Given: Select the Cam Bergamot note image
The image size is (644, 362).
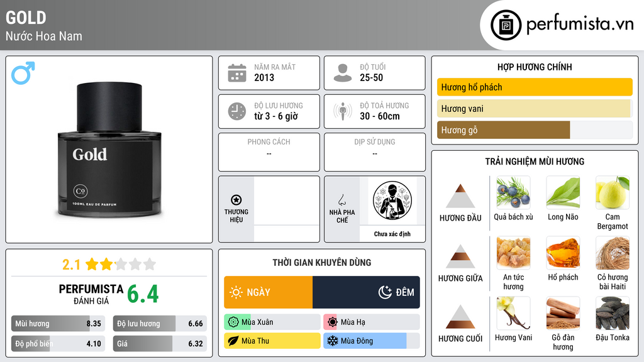Looking at the screenshot, I should [613, 192].
